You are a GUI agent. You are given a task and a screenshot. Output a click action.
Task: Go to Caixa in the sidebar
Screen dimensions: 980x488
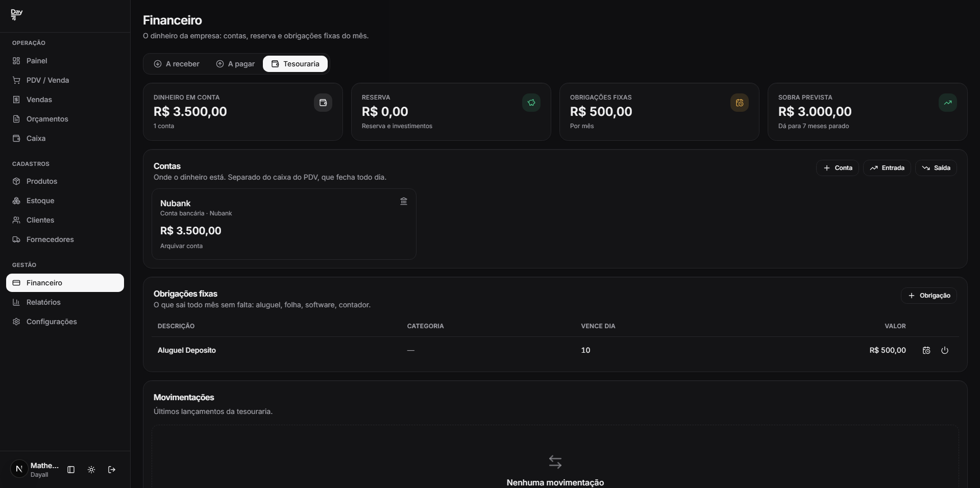[x=65, y=138]
